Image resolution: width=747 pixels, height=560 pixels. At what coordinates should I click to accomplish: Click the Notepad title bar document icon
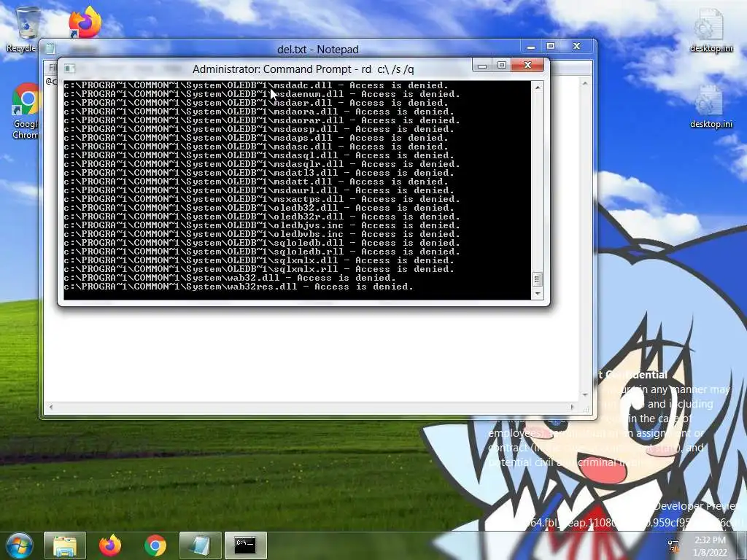[50, 49]
